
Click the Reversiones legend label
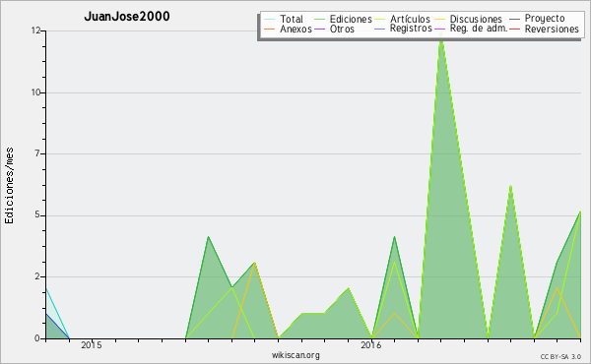[552, 29]
